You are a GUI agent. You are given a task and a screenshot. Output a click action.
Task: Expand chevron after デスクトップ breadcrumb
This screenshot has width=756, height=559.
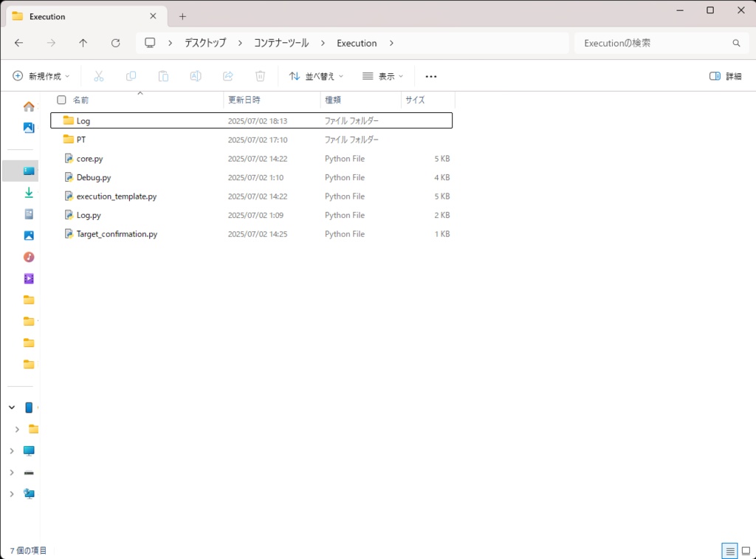[240, 43]
